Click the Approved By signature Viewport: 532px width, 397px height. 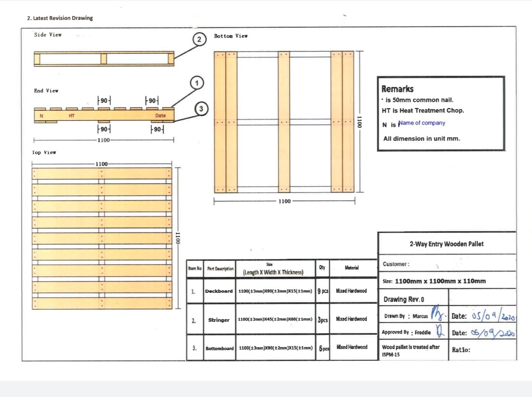[x=440, y=331]
